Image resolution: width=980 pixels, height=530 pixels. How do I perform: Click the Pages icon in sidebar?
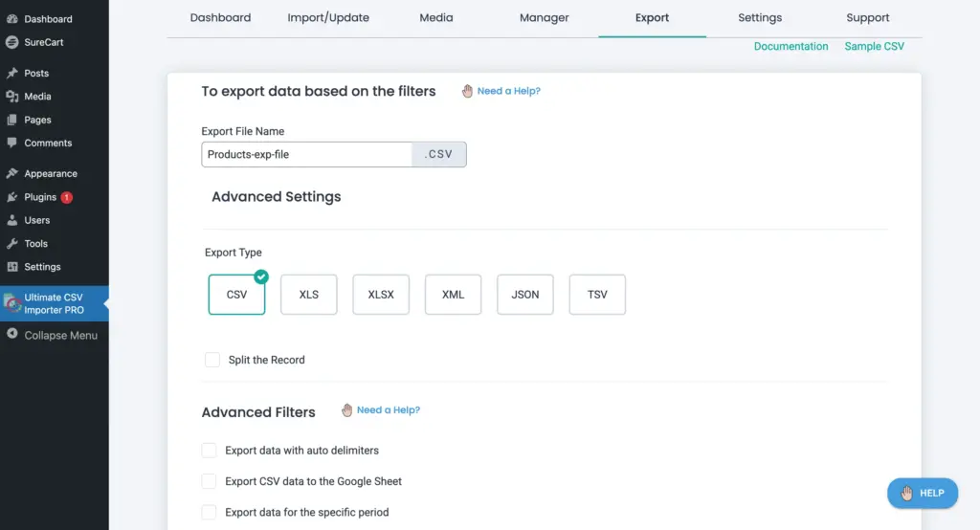11,120
